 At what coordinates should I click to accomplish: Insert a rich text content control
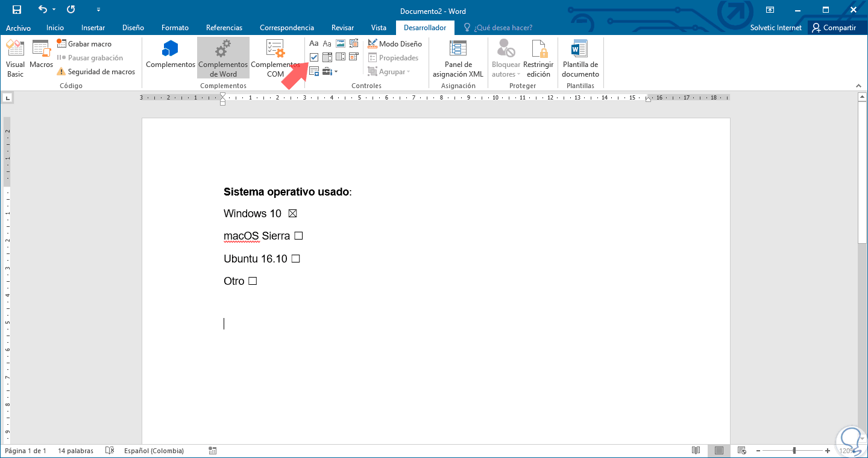(314, 43)
